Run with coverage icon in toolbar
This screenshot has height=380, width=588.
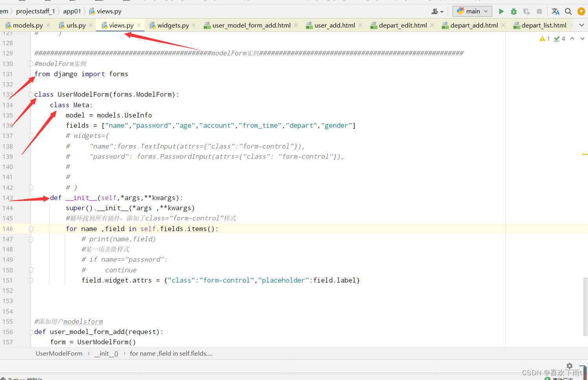(527, 11)
